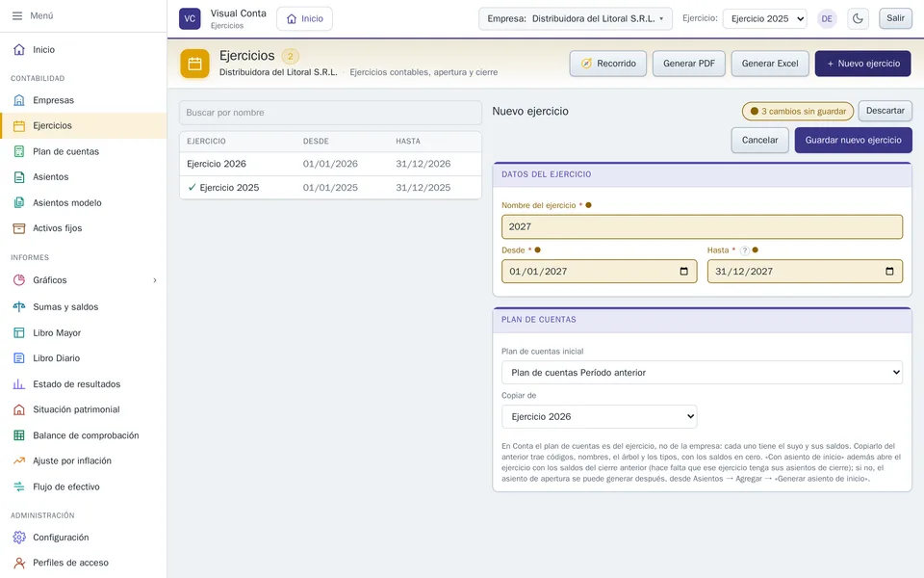Click the HASTA column header
924x578 pixels.
coord(408,142)
